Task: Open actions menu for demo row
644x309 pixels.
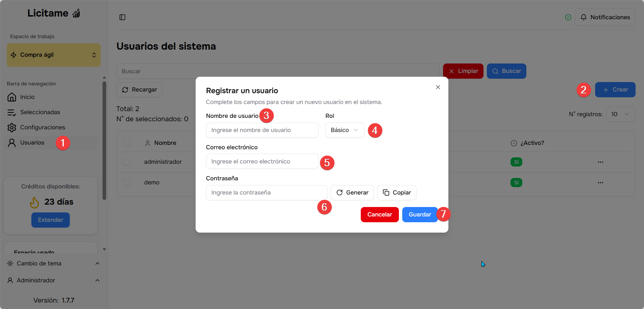Action: 600,183
